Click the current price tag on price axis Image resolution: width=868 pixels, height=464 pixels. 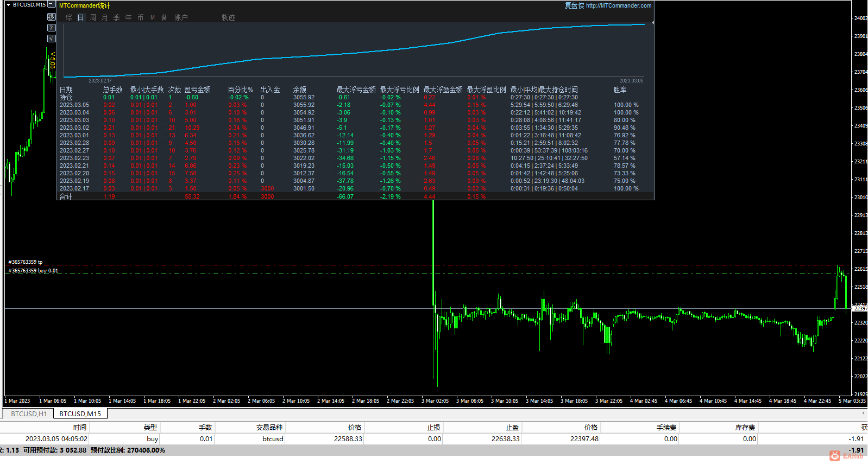pos(860,308)
